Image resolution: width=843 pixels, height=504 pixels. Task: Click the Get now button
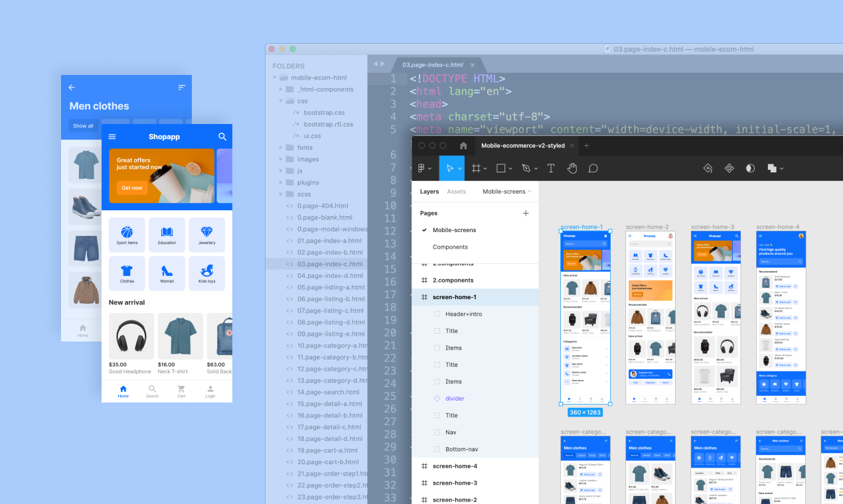point(132,187)
